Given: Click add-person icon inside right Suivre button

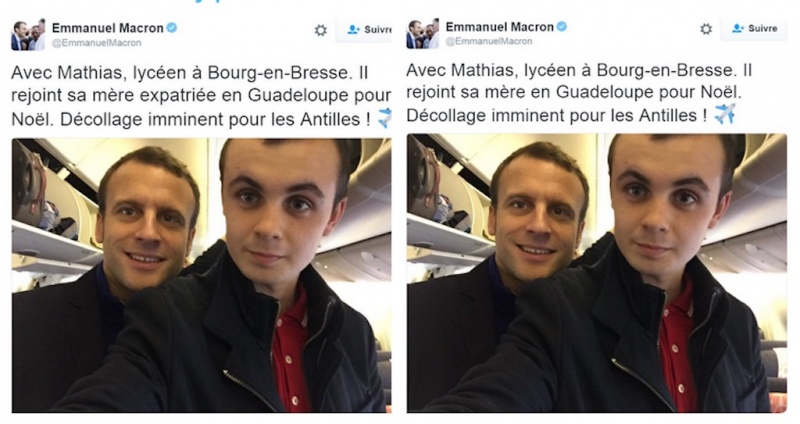Looking at the screenshot, I should tap(738, 29).
